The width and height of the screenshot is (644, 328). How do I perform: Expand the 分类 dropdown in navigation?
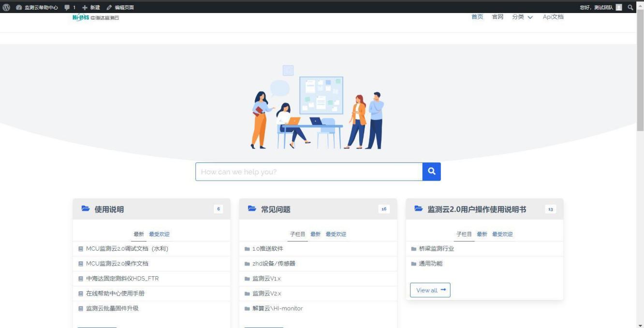(x=522, y=17)
